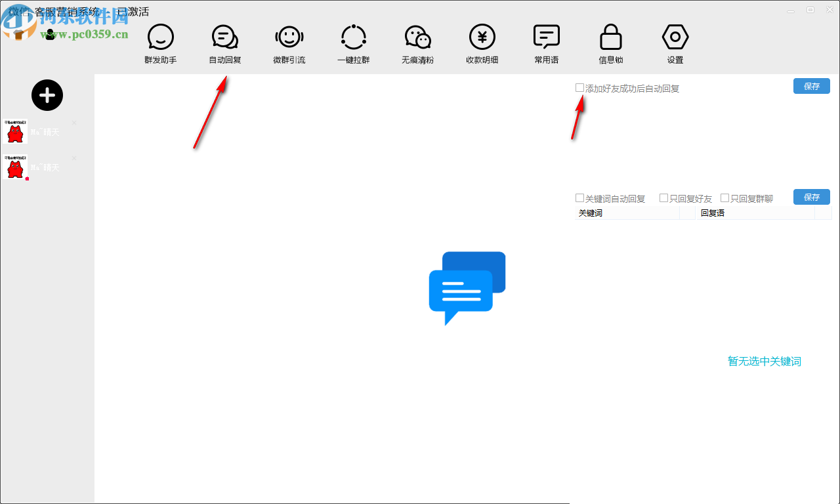
Task: Open the 常用语 common phrases panel
Action: click(x=547, y=45)
